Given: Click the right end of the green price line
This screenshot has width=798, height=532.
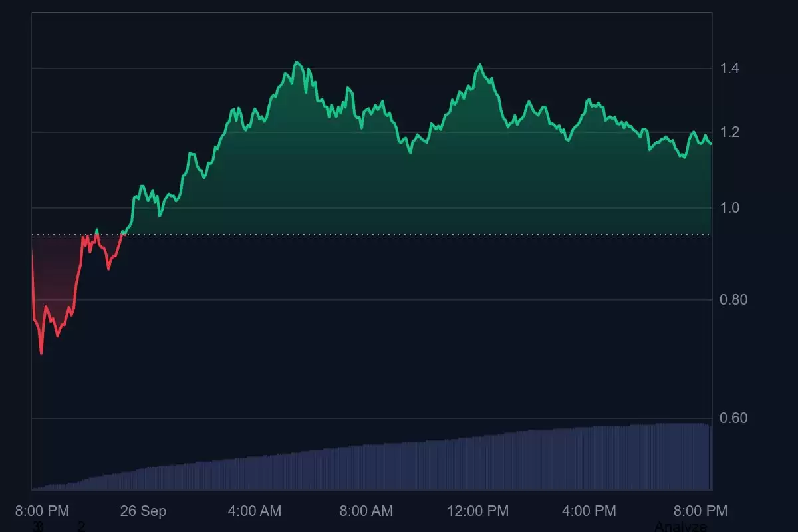Looking at the screenshot, I should (711, 144).
